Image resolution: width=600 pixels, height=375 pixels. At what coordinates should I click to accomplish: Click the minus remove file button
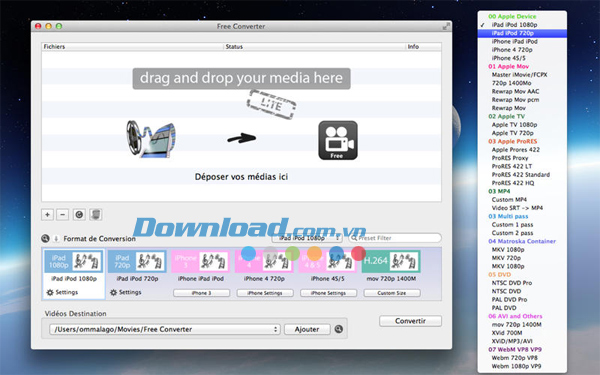[x=63, y=215]
